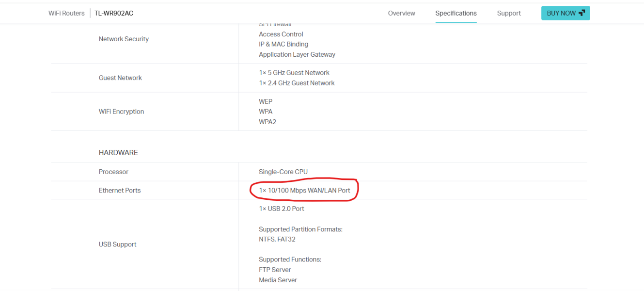
Task: Select the Specifications tab
Action: tap(456, 13)
